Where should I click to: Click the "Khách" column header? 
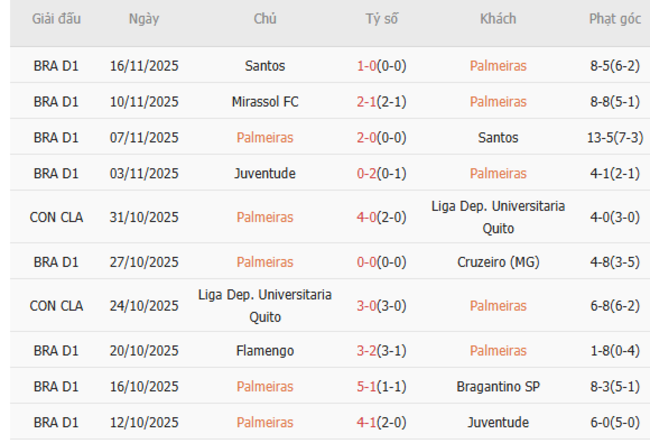pos(497,19)
